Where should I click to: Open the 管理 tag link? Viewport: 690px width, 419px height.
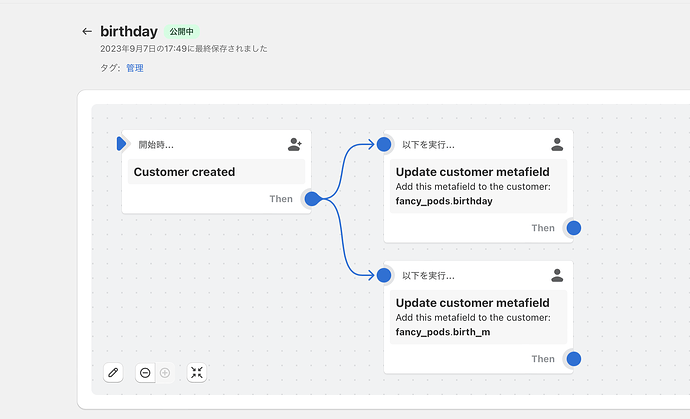coord(134,68)
